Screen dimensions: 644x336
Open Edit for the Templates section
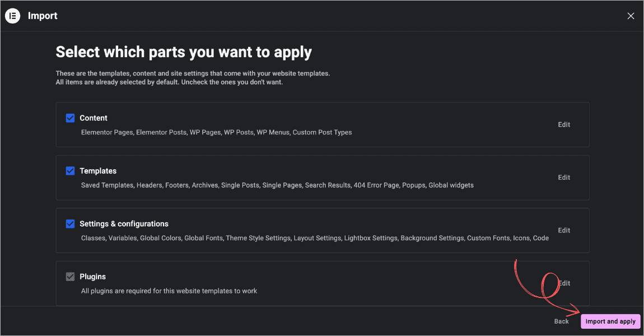[564, 178]
